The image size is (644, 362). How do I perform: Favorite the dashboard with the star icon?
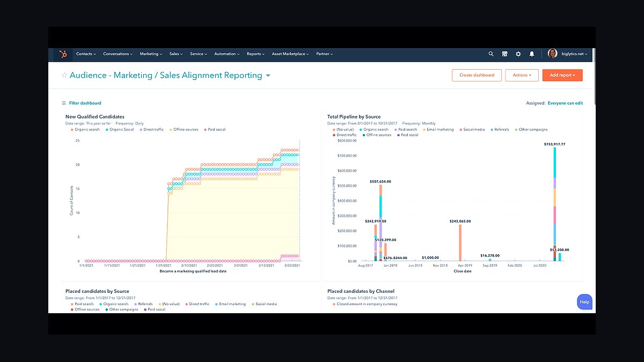(x=64, y=75)
